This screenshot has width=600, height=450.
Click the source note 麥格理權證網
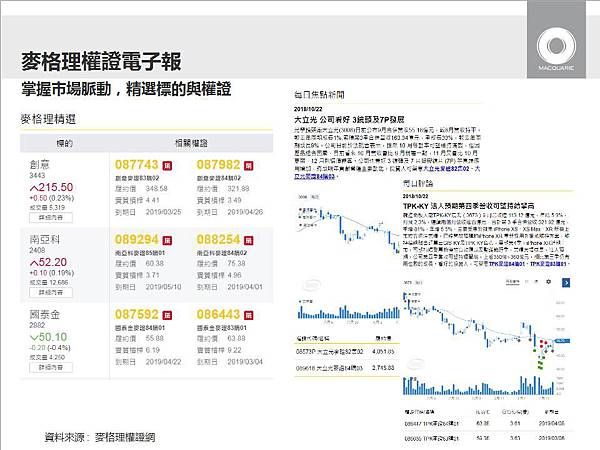pos(125,437)
